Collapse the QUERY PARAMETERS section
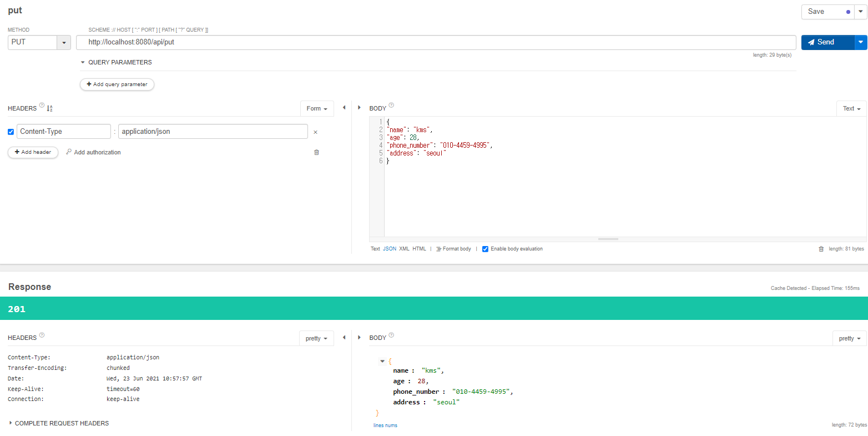868x436 pixels. pyautogui.click(x=83, y=62)
